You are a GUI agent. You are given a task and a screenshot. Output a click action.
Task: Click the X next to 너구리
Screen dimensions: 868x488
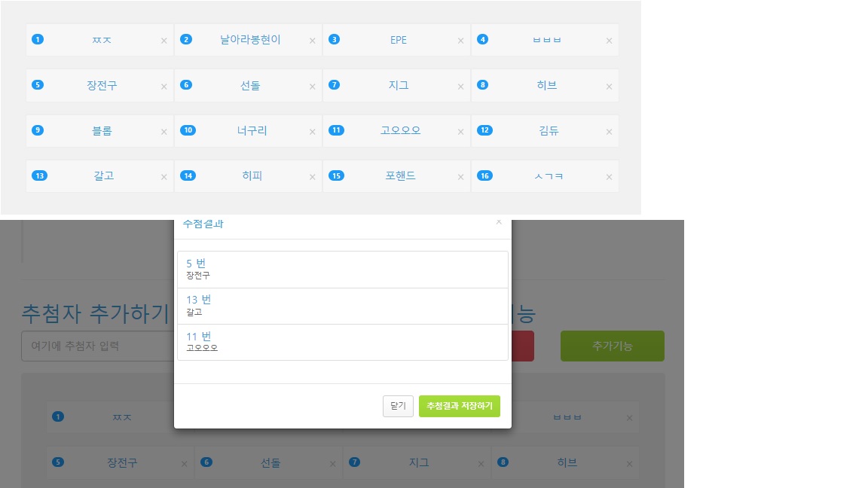pyautogui.click(x=312, y=132)
